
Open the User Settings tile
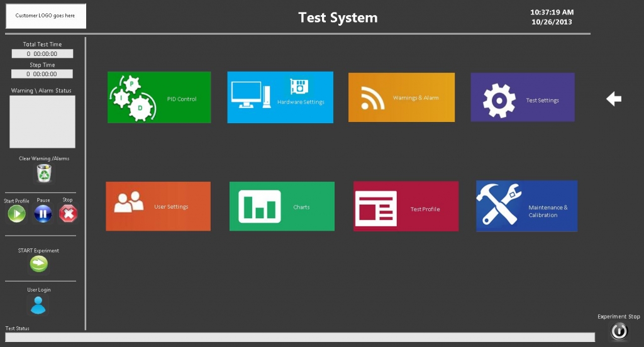158,206
